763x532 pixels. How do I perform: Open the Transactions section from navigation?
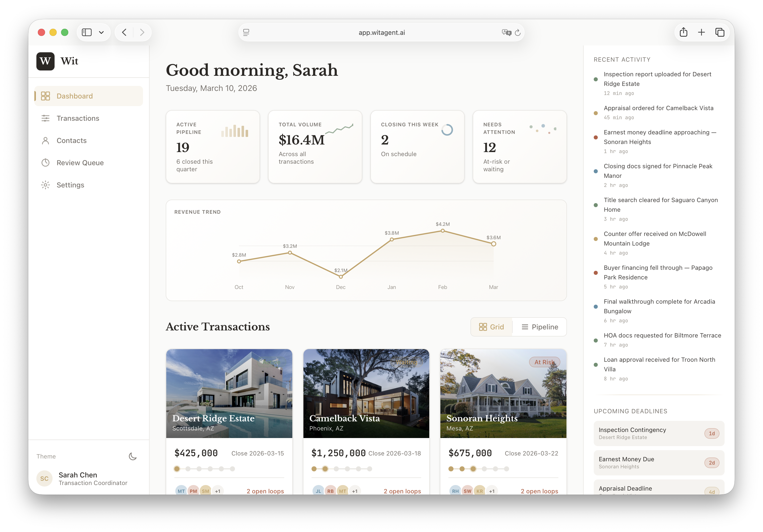pyautogui.click(x=77, y=118)
